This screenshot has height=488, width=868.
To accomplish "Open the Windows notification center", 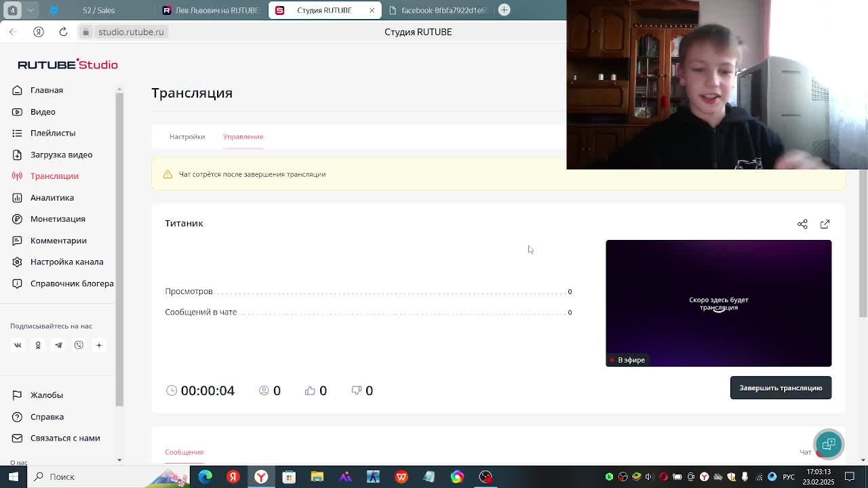I will (x=850, y=476).
